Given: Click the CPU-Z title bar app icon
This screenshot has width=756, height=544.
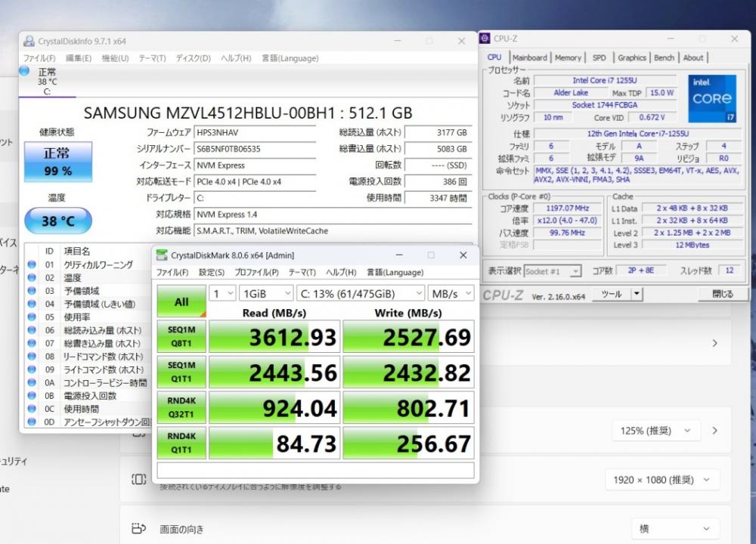Looking at the screenshot, I should pos(485,39).
